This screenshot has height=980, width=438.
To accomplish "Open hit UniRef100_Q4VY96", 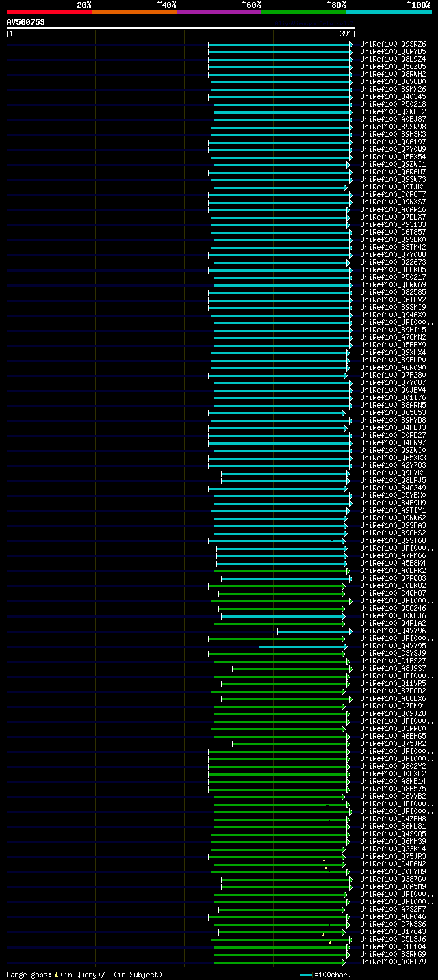I will [394, 631].
